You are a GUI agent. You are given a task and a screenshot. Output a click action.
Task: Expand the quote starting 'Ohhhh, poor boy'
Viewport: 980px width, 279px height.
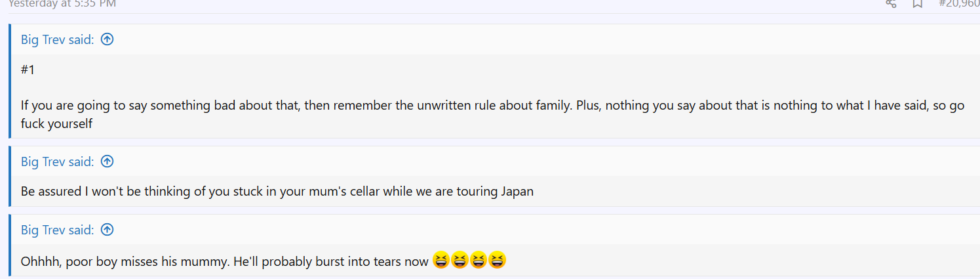(x=224, y=261)
